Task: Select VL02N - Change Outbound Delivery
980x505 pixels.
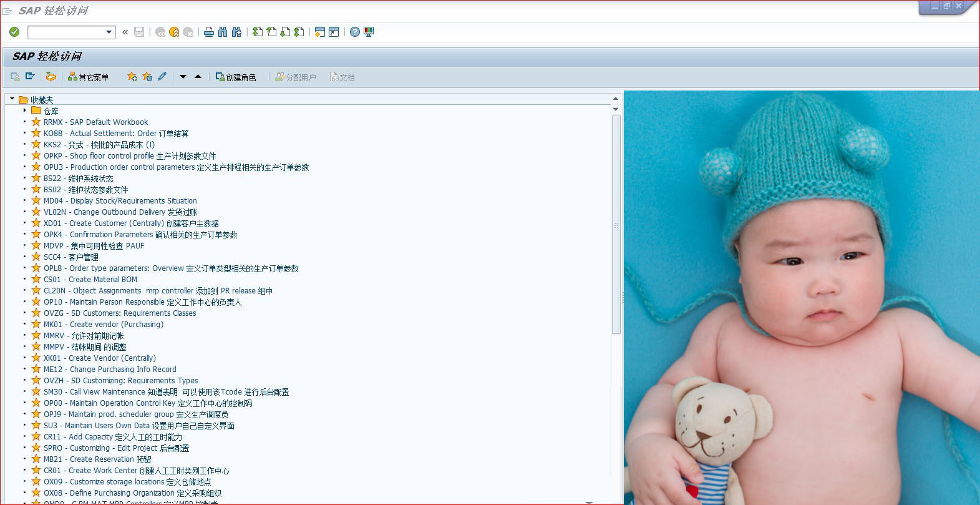Action: click(x=120, y=212)
